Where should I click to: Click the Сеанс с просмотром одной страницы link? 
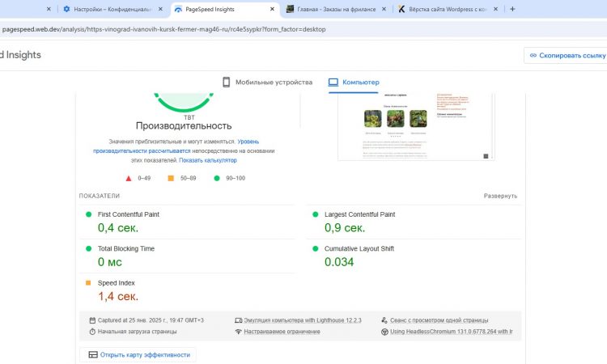[439, 320]
